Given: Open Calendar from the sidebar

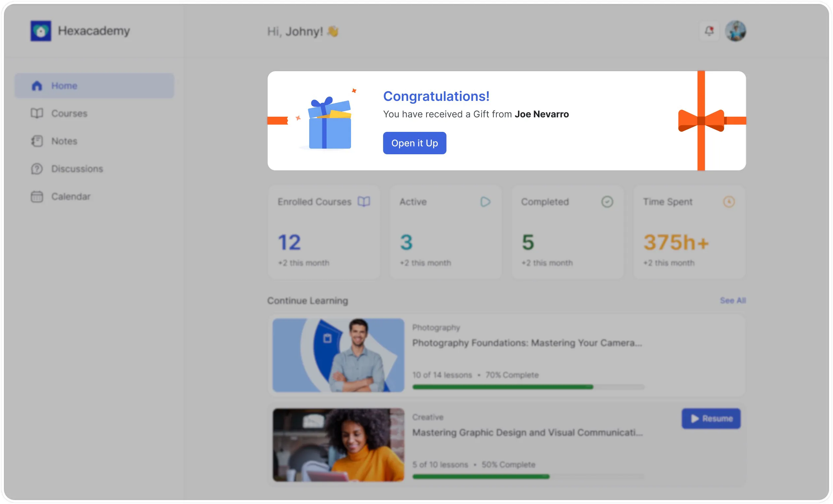Looking at the screenshot, I should [x=94, y=196].
